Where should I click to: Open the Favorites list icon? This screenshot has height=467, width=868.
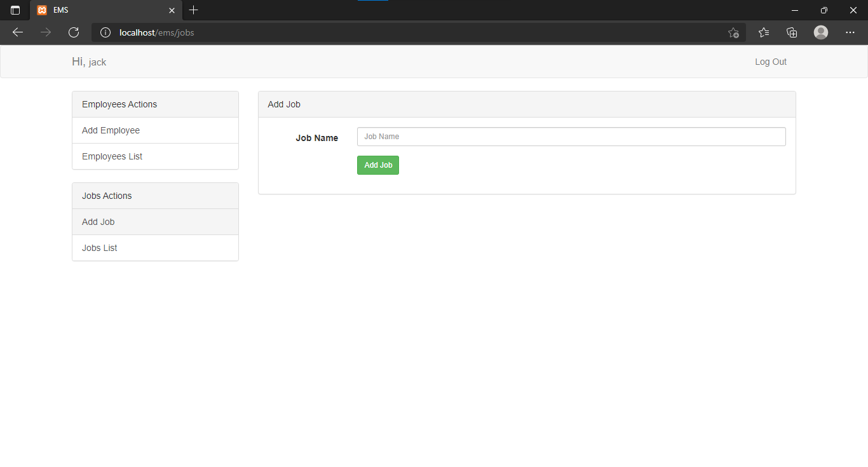(763, 32)
